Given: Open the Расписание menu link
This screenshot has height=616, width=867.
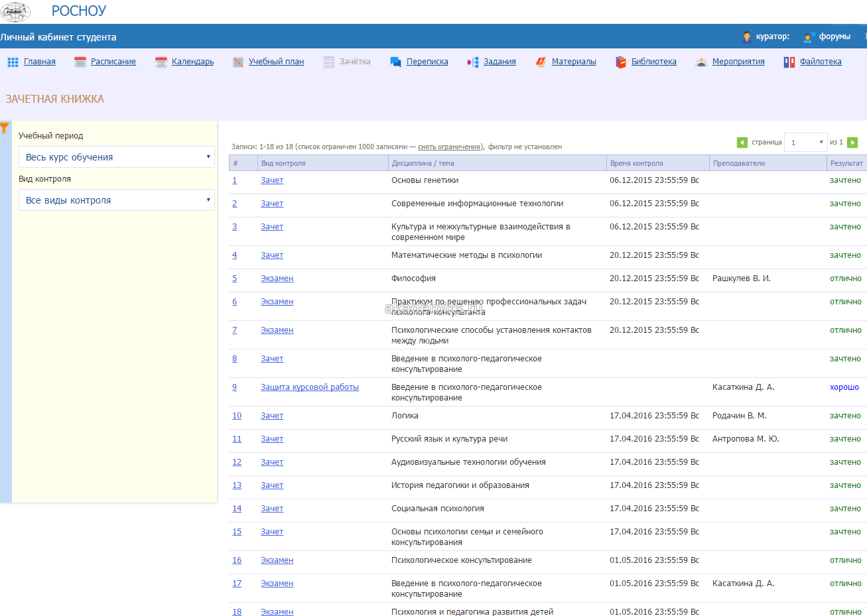Looking at the screenshot, I should pos(113,62).
